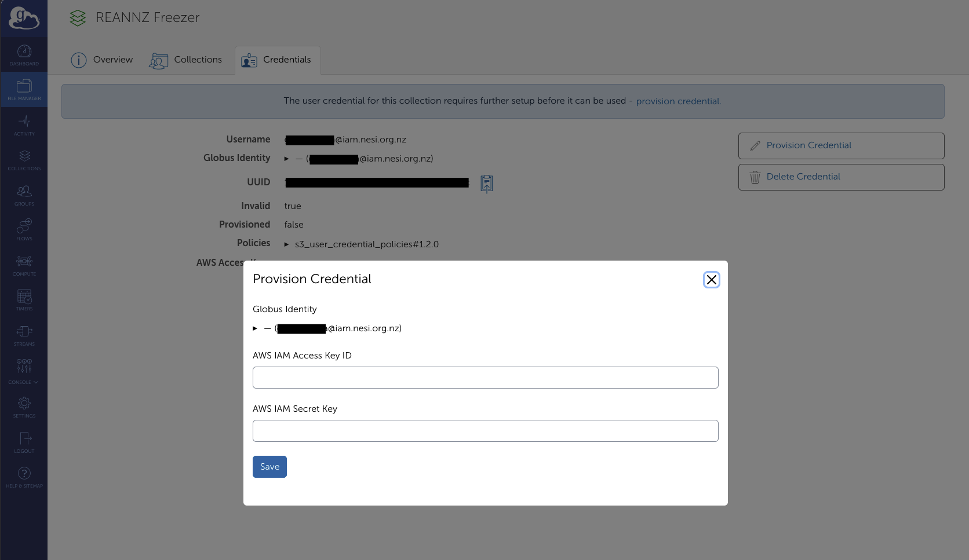Open Activity in the sidebar
Screen dimensions: 969x560
click(x=24, y=125)
